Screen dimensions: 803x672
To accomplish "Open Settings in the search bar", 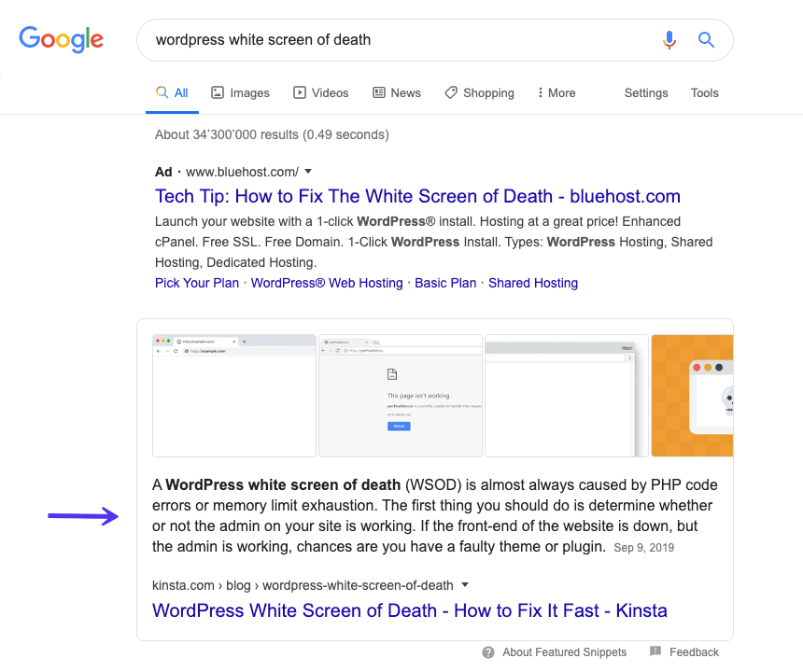I will pyautogui.click(x=646, y=93).
